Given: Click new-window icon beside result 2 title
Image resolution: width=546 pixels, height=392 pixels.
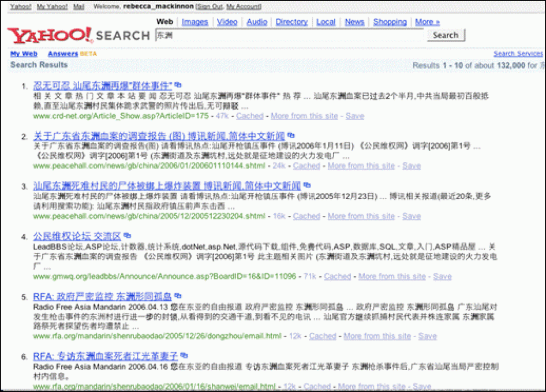Looking at the screenshot, I should click(290, 136).
